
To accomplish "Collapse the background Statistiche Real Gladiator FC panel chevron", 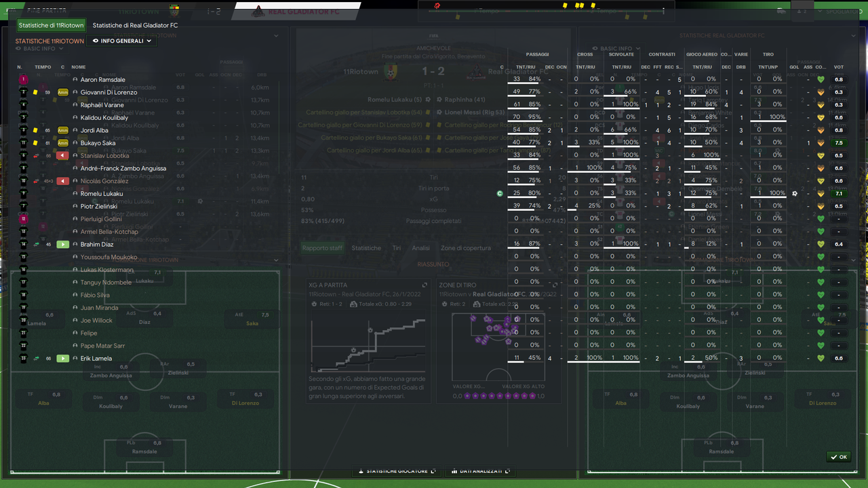I will click(854, 36).
